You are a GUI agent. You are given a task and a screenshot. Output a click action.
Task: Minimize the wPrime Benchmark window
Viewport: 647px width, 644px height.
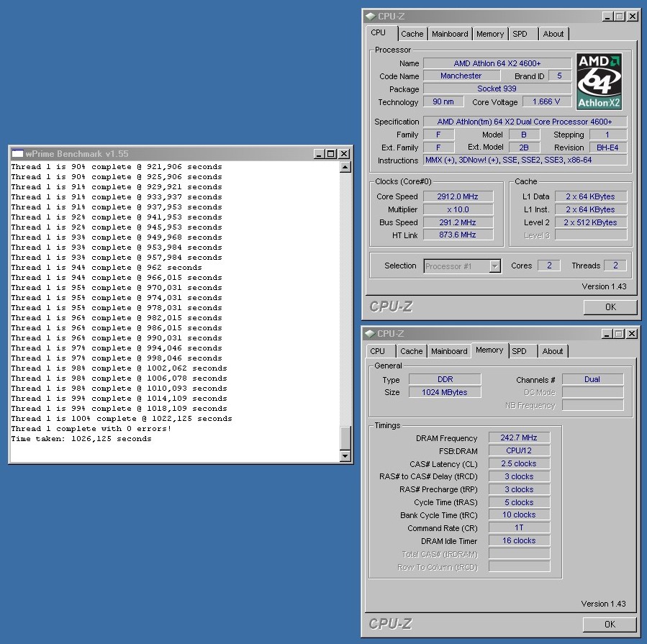(x=319, y=154)
